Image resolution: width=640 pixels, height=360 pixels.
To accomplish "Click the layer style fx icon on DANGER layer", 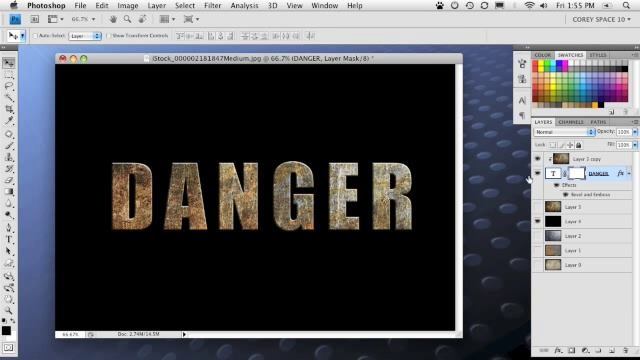I will (x=620, y=173).
